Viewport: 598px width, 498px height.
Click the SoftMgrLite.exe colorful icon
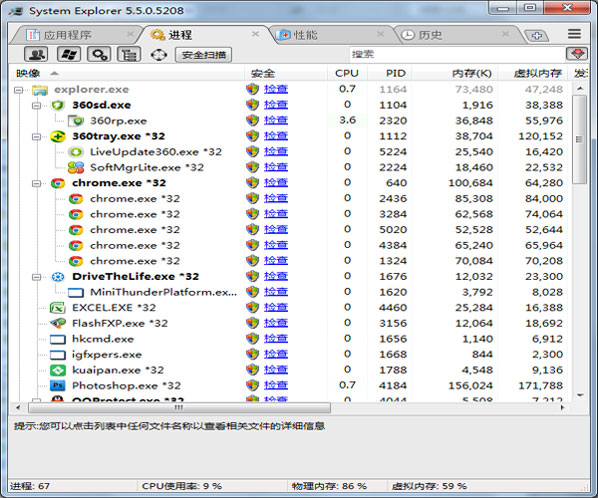(x=76, y=167)
